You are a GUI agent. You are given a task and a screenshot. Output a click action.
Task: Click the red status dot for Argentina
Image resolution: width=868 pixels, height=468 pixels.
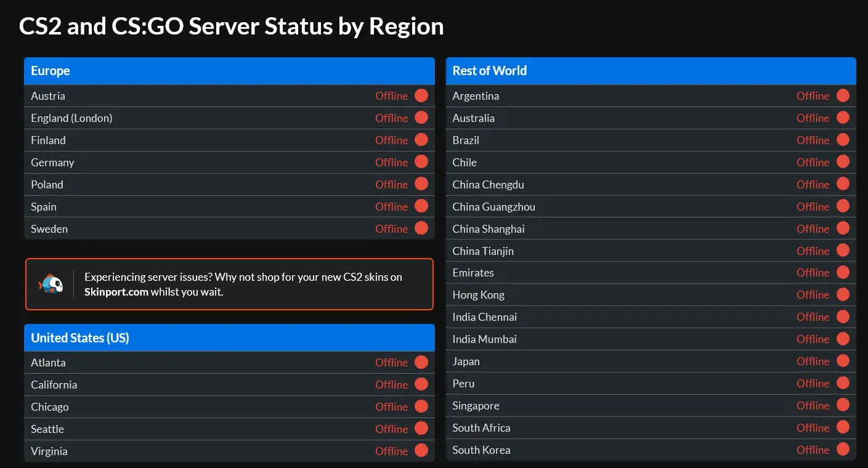(843, 95)
